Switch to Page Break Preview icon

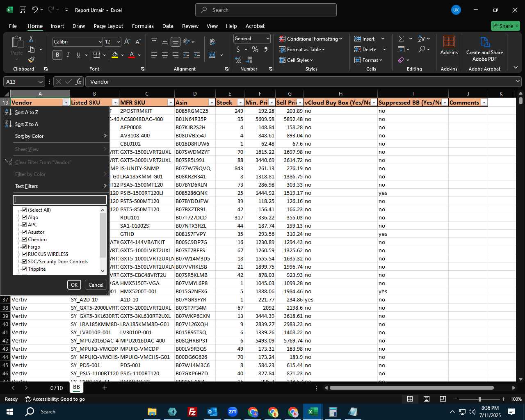pyautogui.click(x=443, y=399)
